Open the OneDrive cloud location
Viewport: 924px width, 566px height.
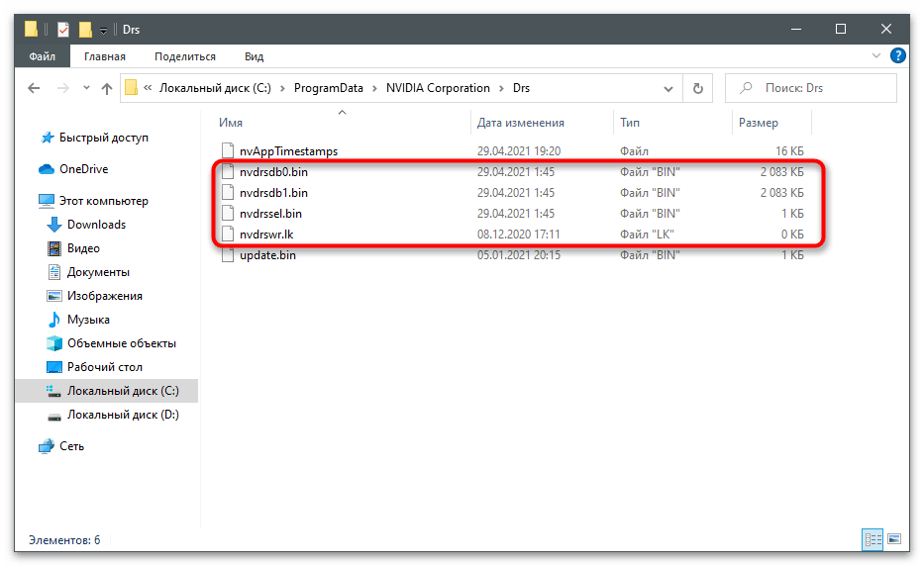83,169
